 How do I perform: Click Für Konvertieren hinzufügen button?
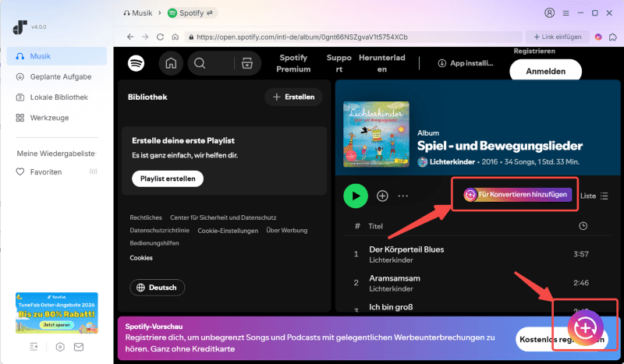pos(517,195)
